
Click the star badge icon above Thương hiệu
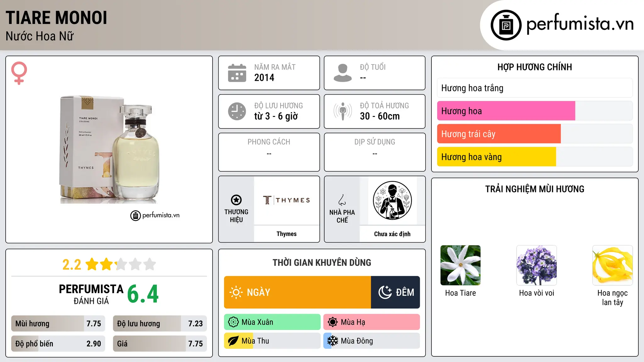tap(236, 200)
